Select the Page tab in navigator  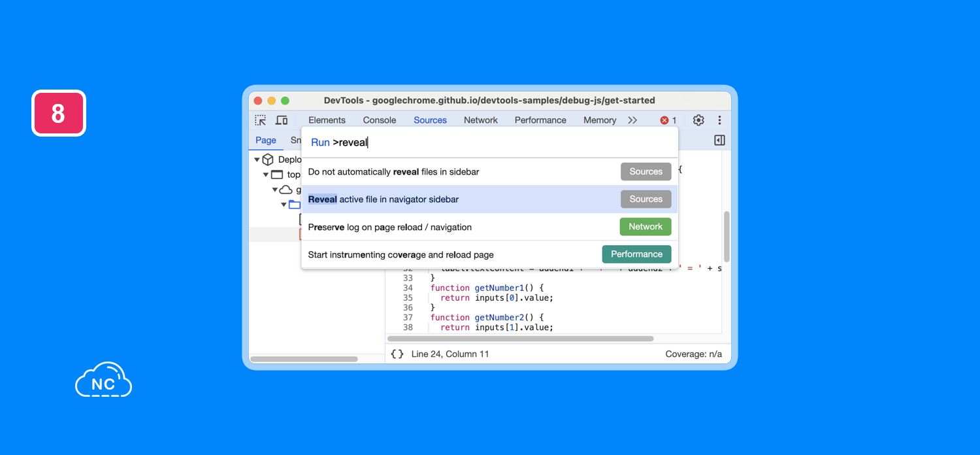pos(266,140)
